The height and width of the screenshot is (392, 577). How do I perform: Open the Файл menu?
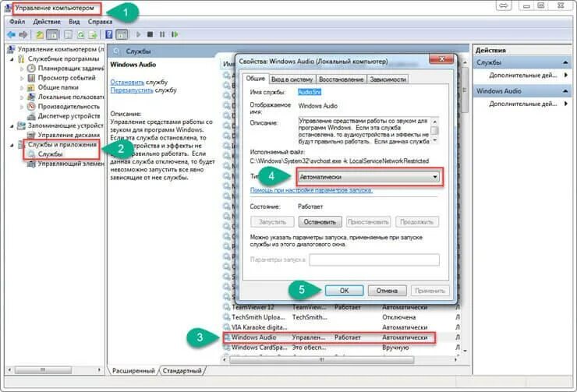pos(17,22)
